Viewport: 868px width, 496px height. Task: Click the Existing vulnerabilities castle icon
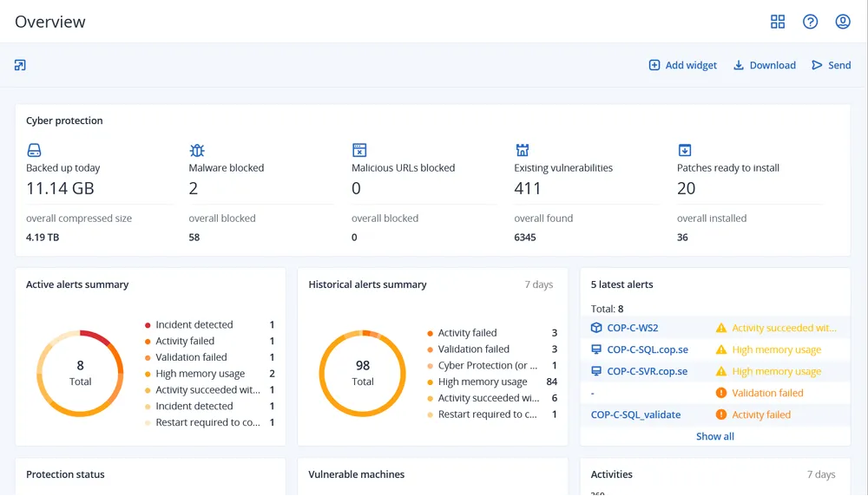pyautogui.click(x=522, y=150)
